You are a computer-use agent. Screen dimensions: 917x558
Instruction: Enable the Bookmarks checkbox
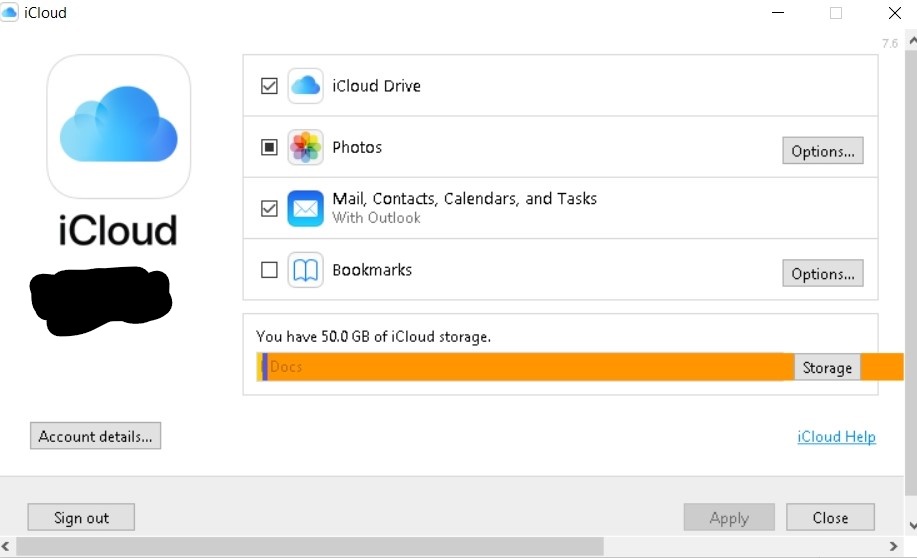[269, 270]
